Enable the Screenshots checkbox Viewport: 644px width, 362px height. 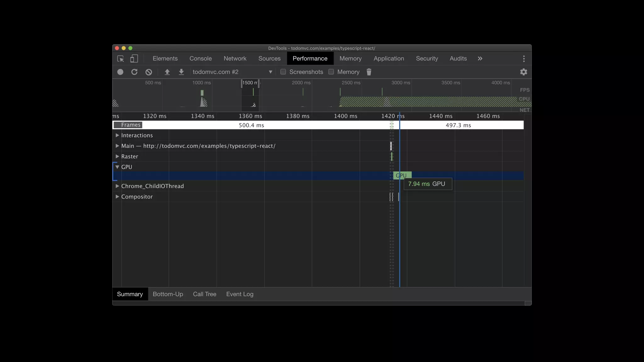click(283, 72)
